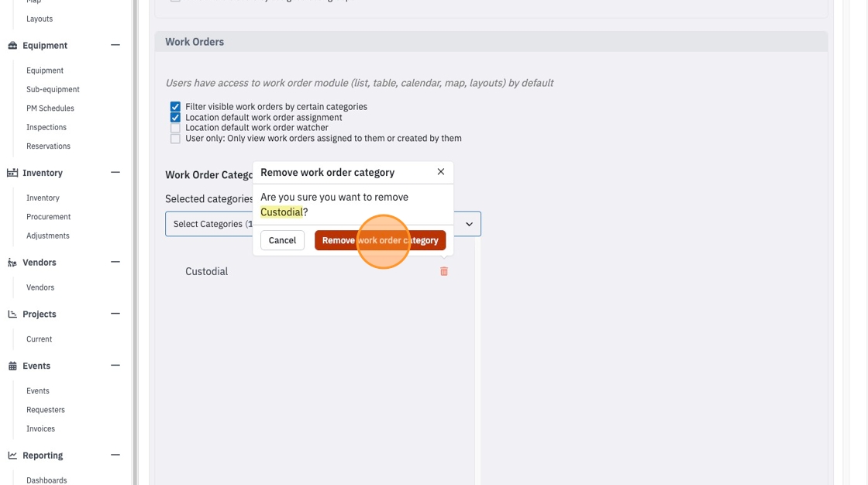Click the Reporting section heading
This screenshot has height=485, width=868.
[x=43, y=456]
